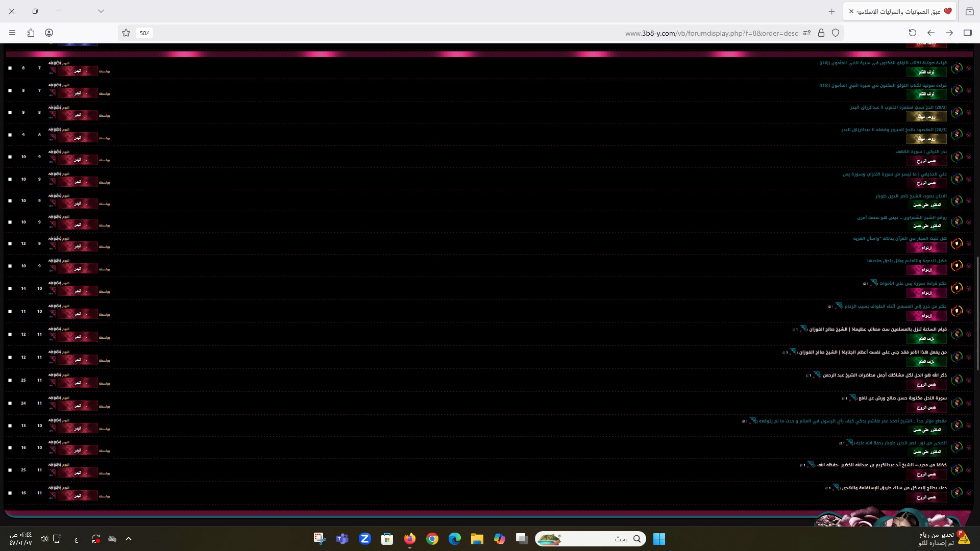Open the extensions puzzle icon
Screen dimensions: 980x551
[31, 33]
